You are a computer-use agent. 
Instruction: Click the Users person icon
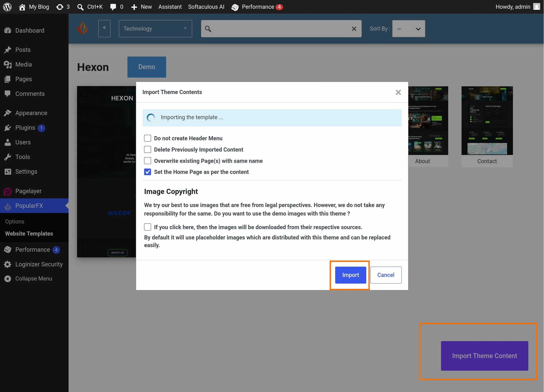tap(8, 142)
